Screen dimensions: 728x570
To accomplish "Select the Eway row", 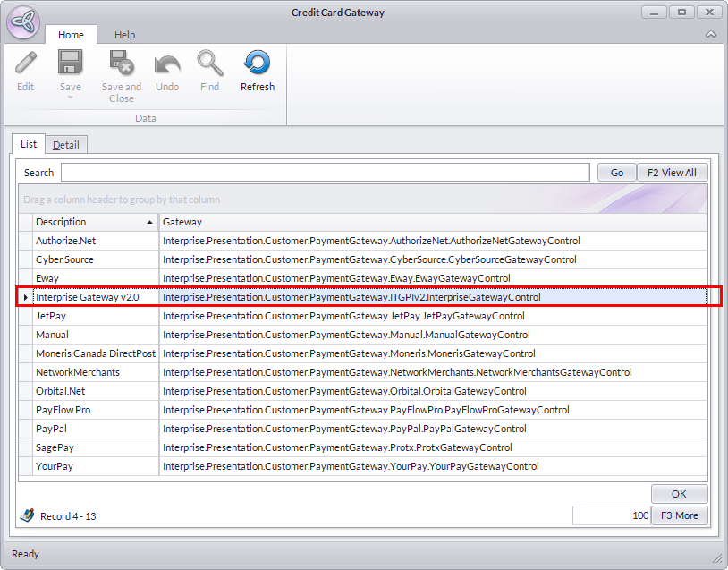I will tap(362, 278).
